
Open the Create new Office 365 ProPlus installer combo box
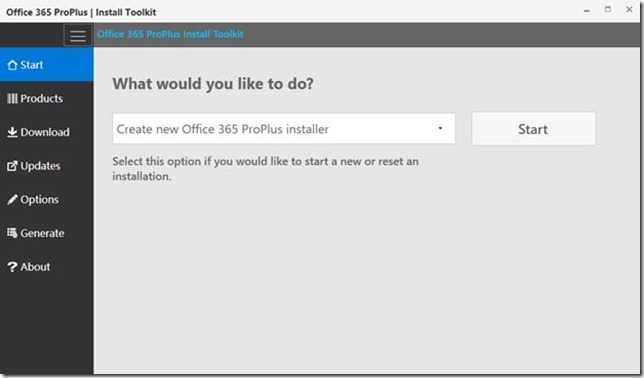tap(284, 129)
